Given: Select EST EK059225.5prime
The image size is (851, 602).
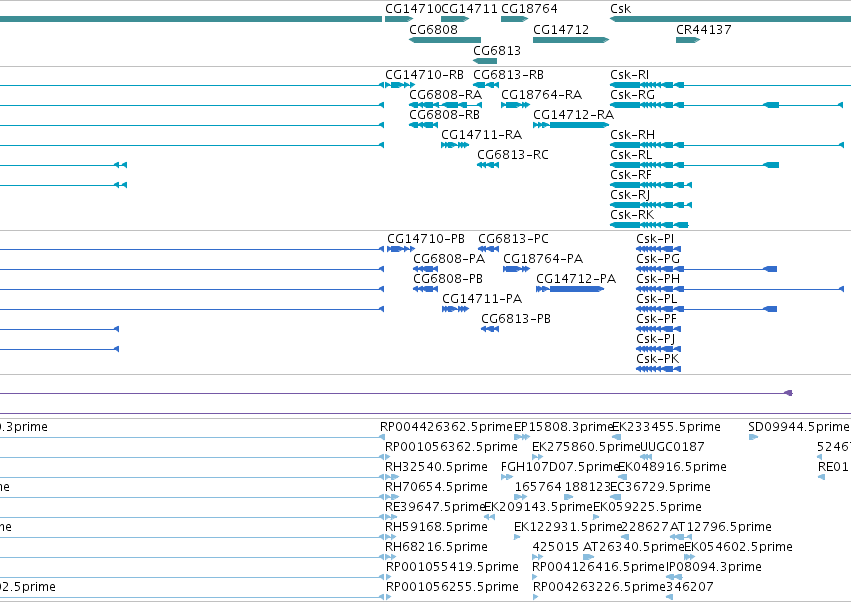Looking at the screenshot, I should tap(647, 507).
